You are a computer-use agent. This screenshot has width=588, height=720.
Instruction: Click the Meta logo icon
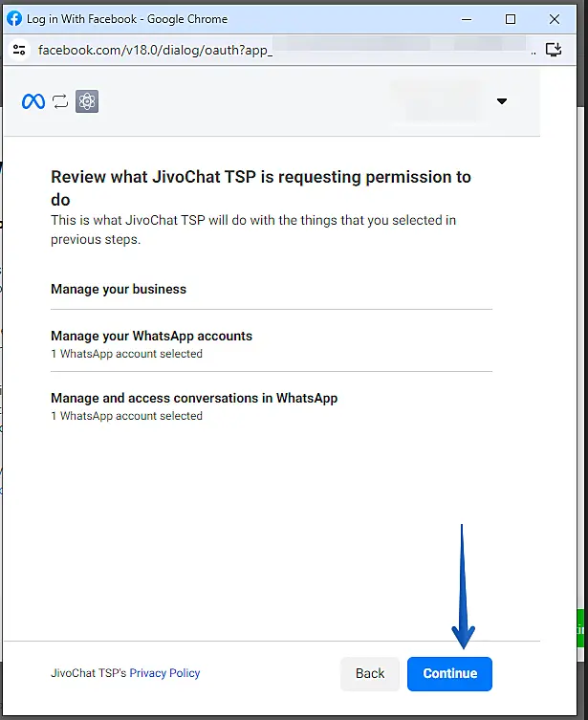[x=33, y=101]
